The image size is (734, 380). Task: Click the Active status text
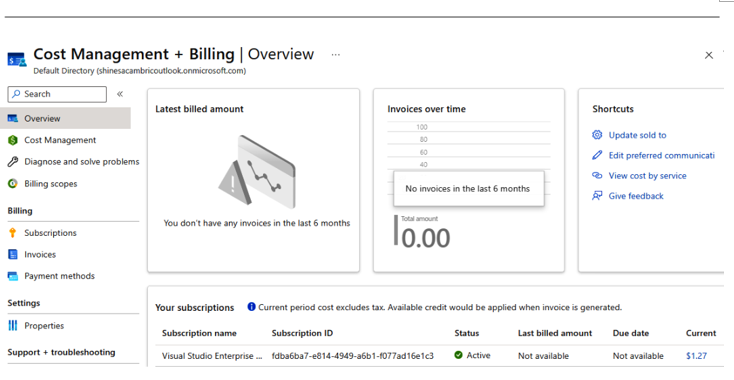pos(478,355)
